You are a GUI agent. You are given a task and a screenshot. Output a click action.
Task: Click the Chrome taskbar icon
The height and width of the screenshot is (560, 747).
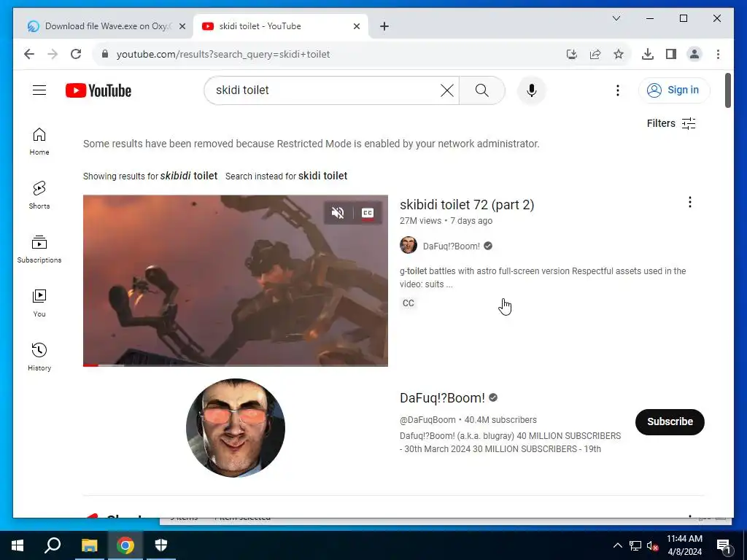pos(125,545)
